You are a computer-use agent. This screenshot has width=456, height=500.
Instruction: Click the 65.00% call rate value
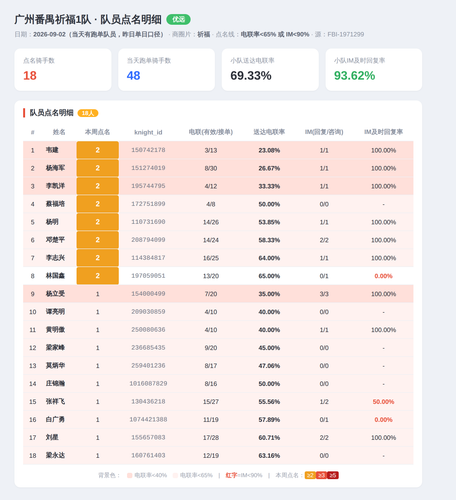[269, 276]
